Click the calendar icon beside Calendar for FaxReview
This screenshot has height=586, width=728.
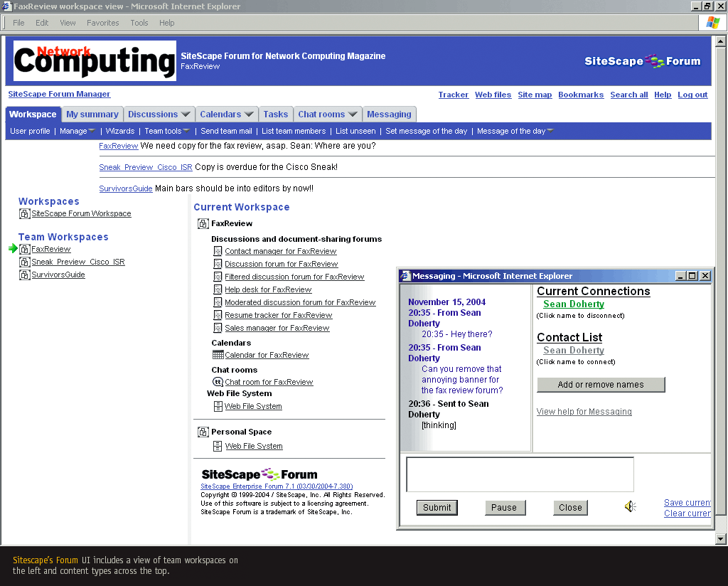coord(218,355)
